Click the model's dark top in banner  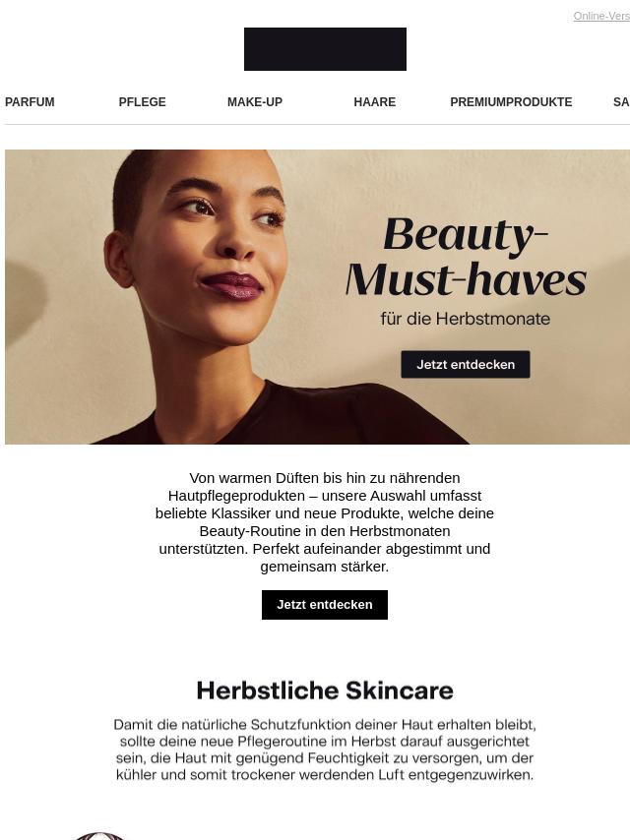pyautogui.click(x=279, y=415)
